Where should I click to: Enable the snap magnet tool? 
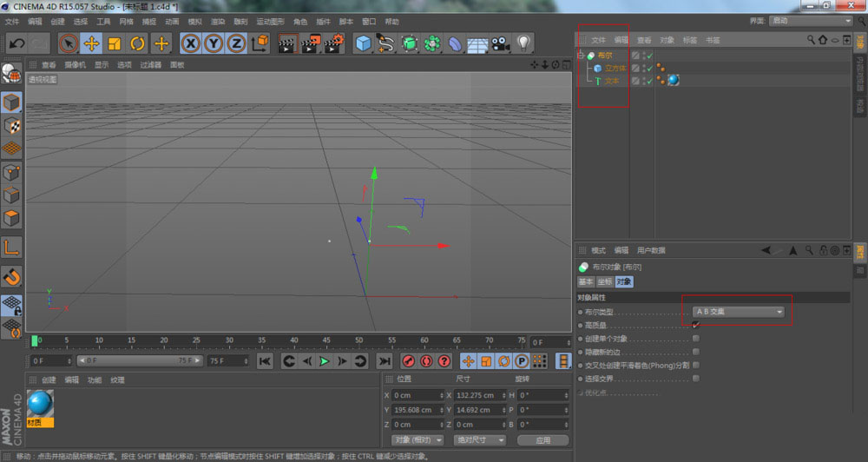point(11,276)
